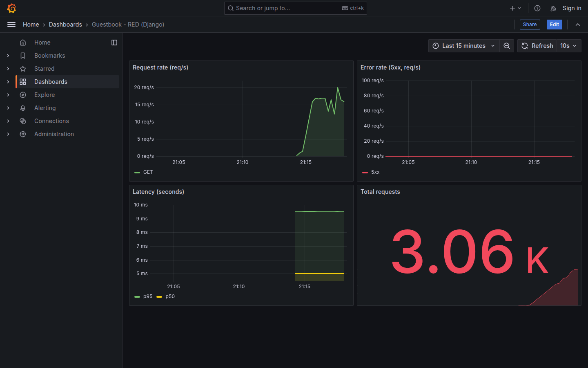
Task: Click the plus New icon
Action: click(x=512, y=8)
